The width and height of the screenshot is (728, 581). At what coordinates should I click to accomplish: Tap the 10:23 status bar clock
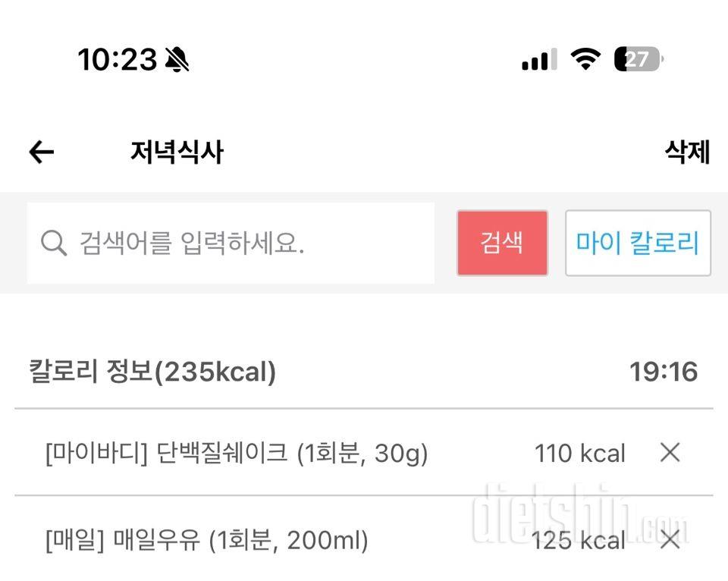coord(117,59)
